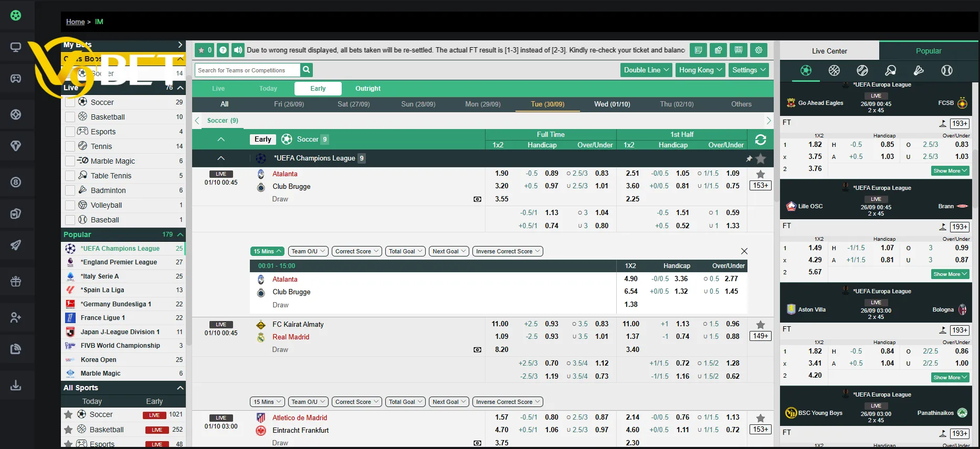Open the rules book icon
The width and height of the screenshot is (980, 449).
click(739, 50)
